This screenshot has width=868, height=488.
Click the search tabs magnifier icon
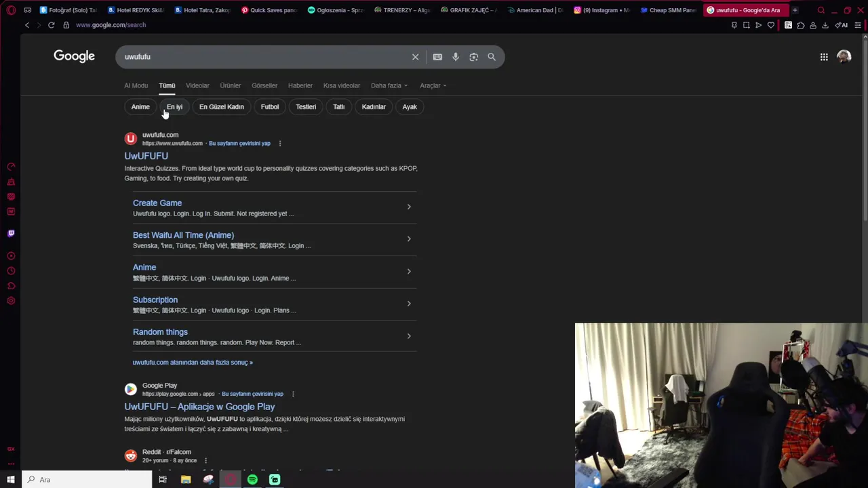(821, 10)
